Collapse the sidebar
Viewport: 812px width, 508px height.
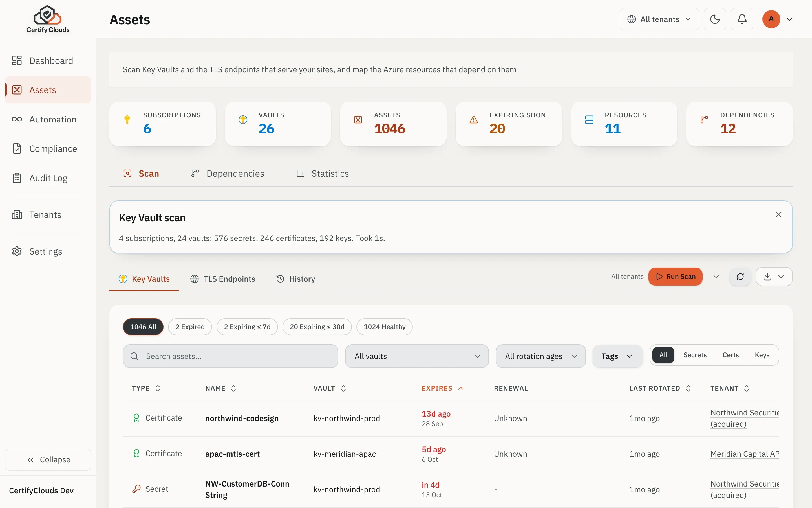click(x=48, y=459)
